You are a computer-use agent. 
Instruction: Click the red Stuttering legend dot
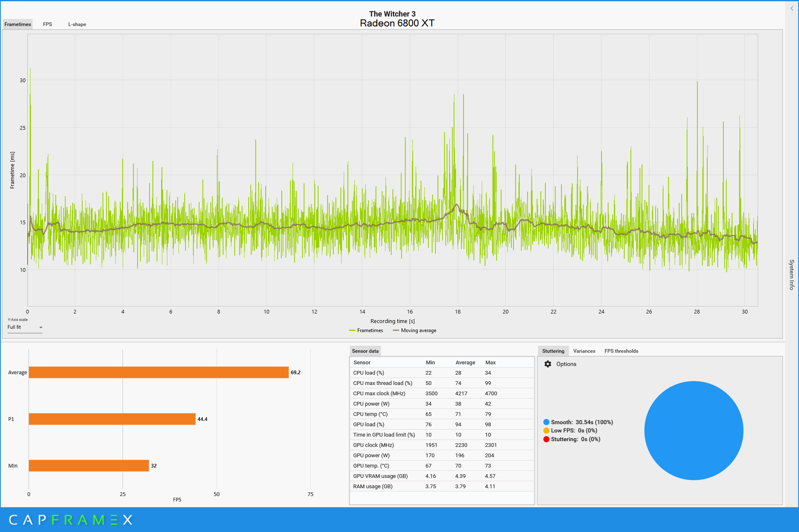pos(546,439)
